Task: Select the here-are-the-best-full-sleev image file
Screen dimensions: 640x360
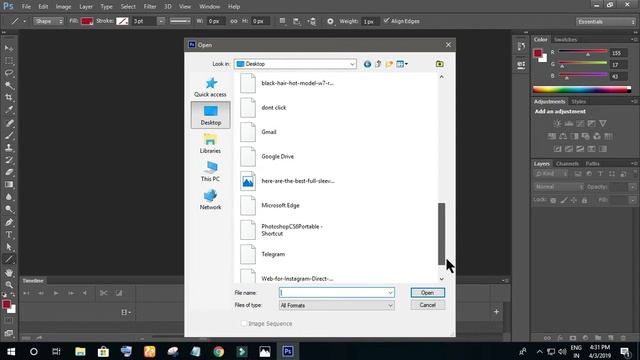Action: click(287, 181)
